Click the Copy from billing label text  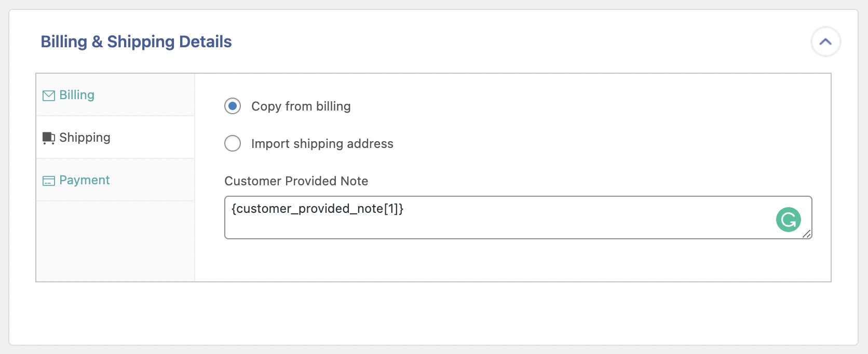point(301,106)
